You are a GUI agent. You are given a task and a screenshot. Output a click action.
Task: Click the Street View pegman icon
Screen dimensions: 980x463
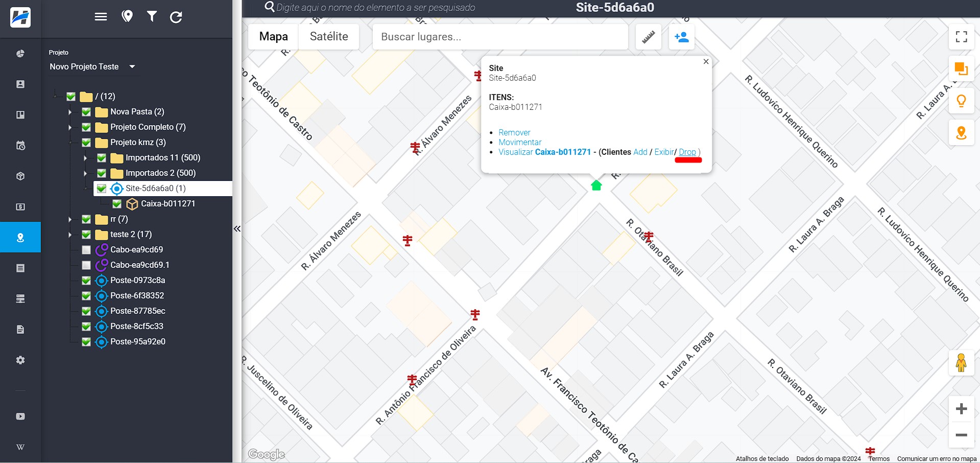pyautogui.click(x=962, y=363)
